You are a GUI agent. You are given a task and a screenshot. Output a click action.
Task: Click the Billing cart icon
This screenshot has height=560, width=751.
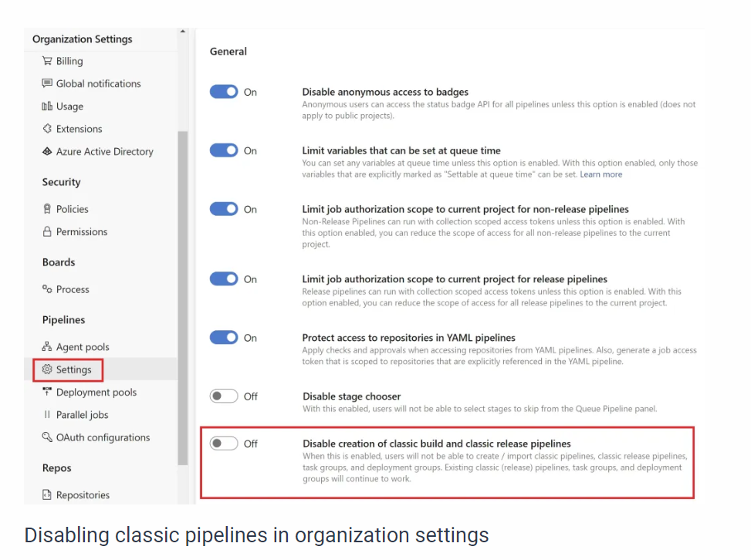tap(47, 61)
